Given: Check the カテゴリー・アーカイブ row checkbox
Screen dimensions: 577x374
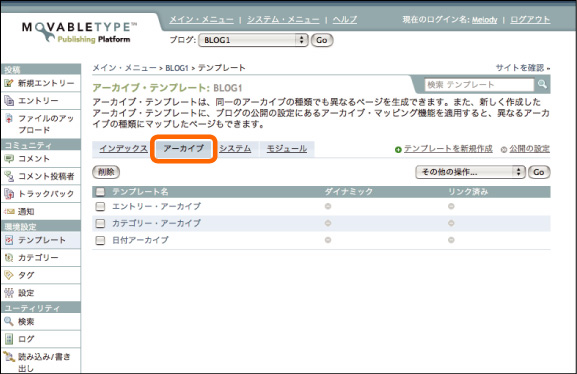Looking at the screenshot, I should [100, 223].
